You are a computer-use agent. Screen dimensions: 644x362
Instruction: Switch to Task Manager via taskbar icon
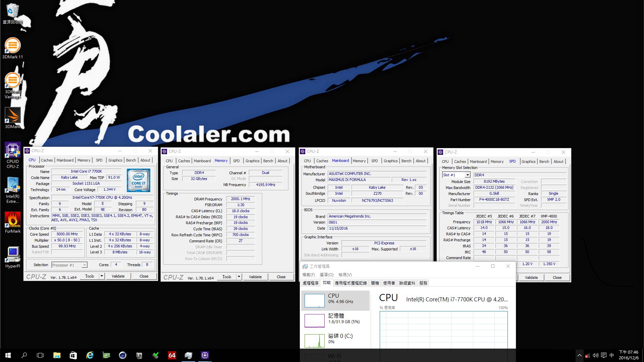click(188, 355)
